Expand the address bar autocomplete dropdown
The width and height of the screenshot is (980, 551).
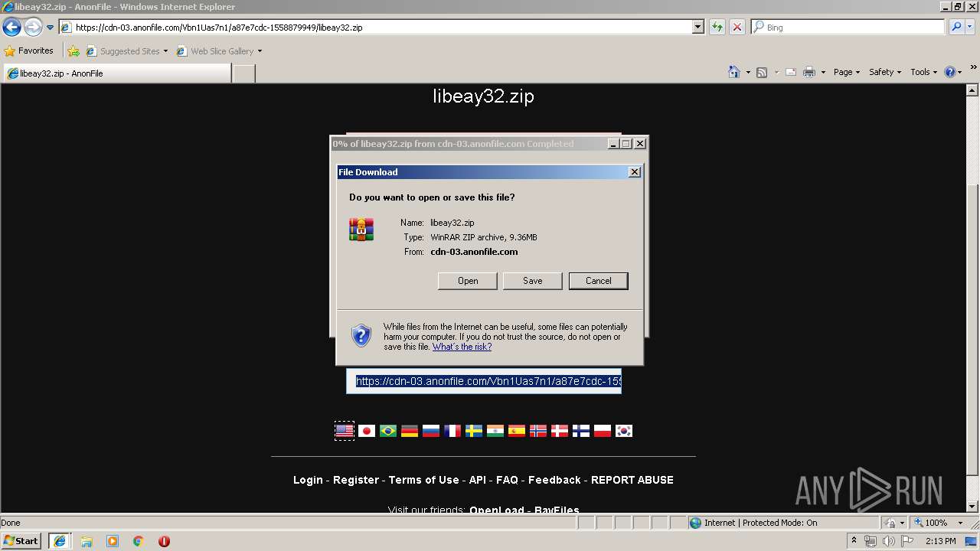697,27
